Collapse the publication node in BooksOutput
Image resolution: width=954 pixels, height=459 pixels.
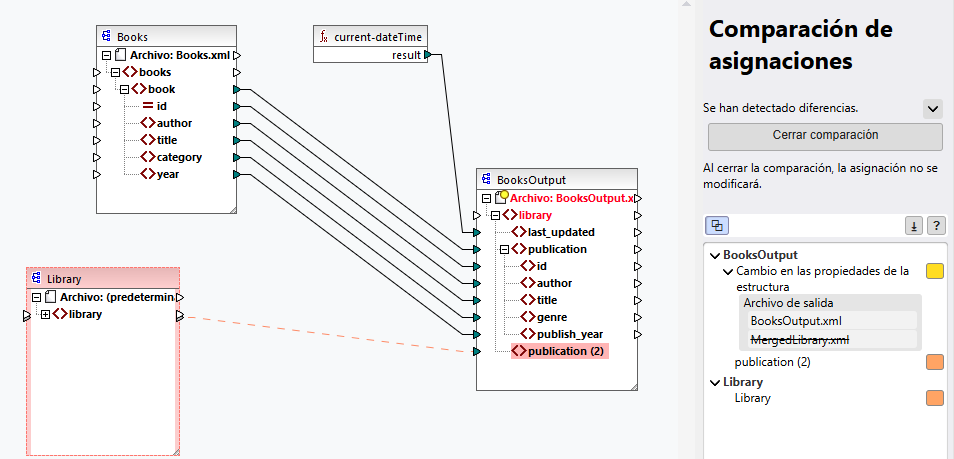click(504, 249)
